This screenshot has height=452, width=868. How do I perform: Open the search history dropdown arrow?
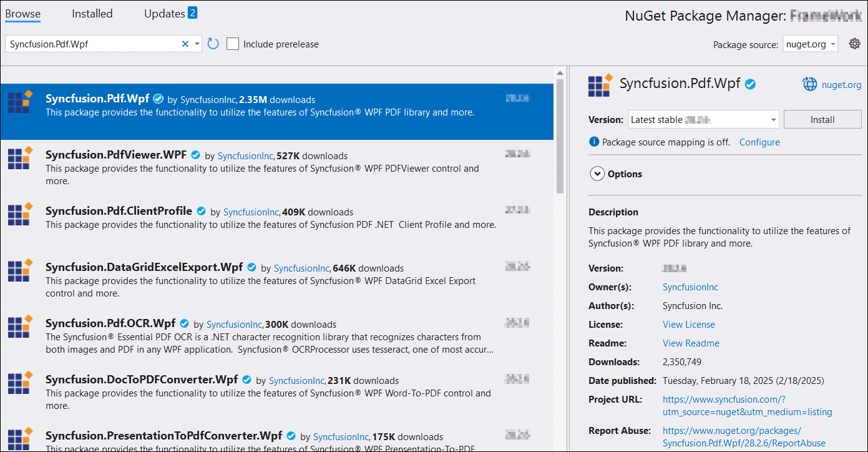197,44
